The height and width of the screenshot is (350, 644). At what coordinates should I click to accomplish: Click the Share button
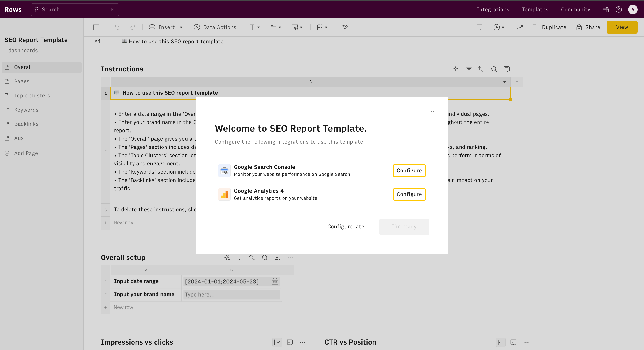588,27
